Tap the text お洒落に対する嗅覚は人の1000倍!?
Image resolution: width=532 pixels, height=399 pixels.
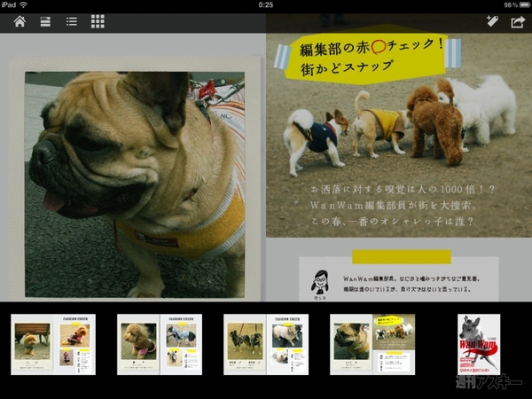(403, 190)
